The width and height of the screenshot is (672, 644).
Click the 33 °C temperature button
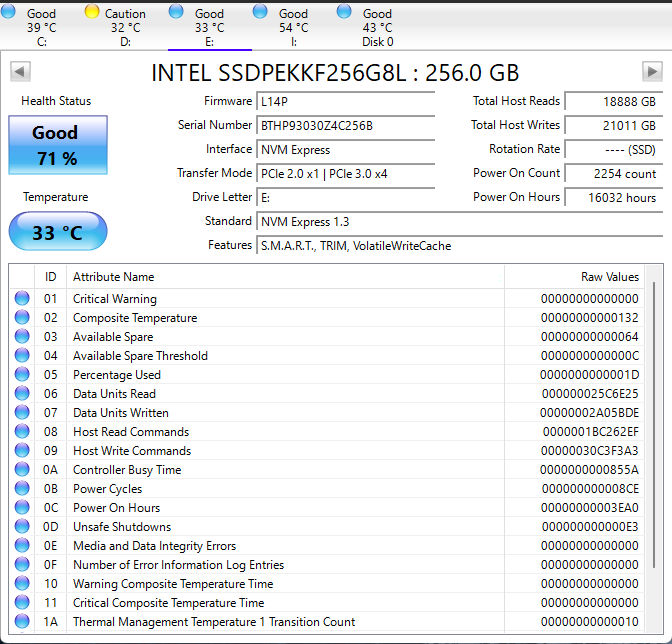(x=58, y=231)
